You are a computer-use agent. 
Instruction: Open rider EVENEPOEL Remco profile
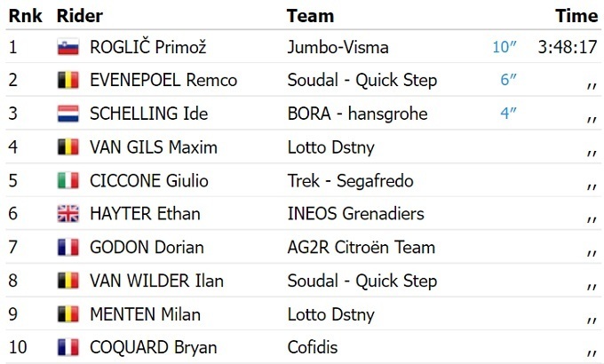pos(163,81)
